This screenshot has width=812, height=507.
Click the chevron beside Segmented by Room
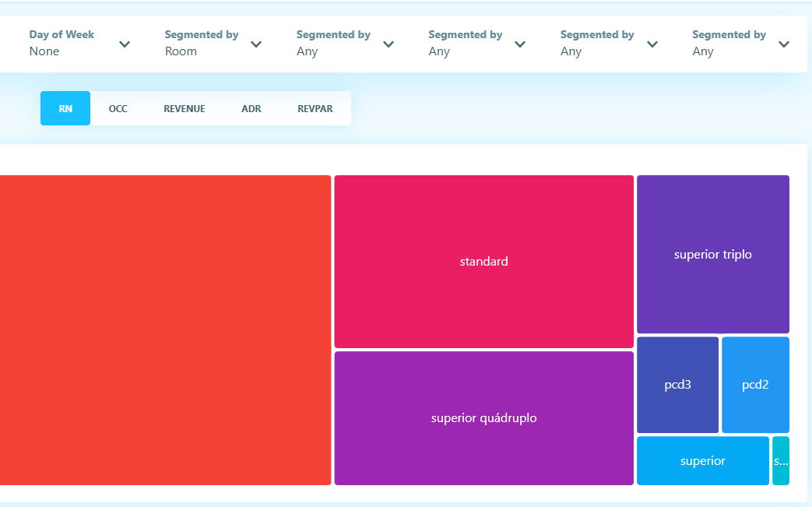point(256,44)
